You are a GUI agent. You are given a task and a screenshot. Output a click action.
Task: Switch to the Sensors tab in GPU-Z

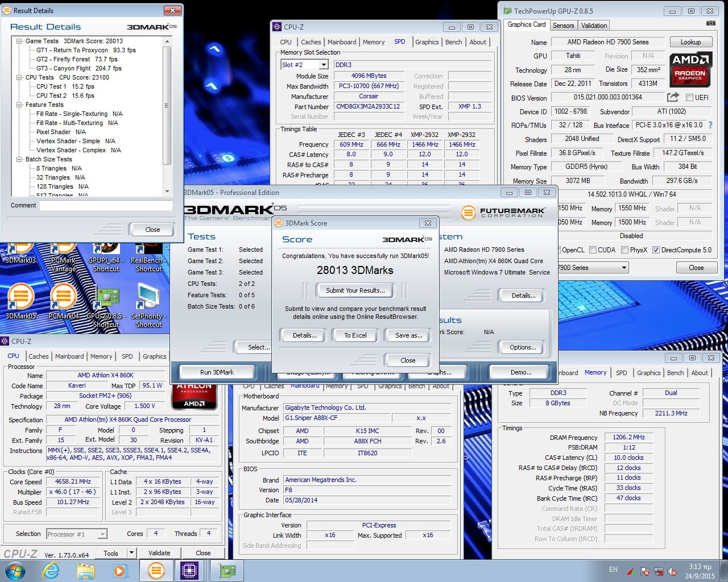tap(563, 26)
